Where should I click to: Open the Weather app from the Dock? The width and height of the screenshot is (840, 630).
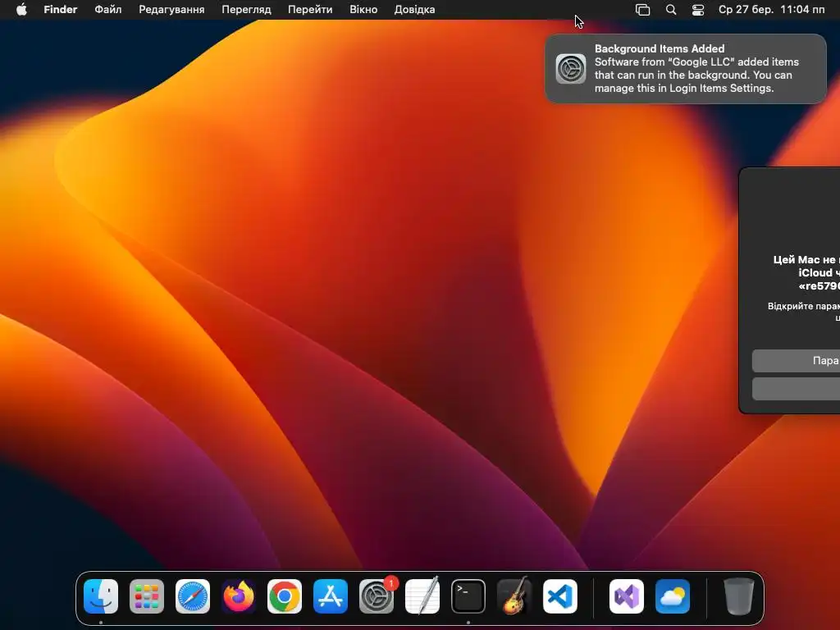point(673,596)
